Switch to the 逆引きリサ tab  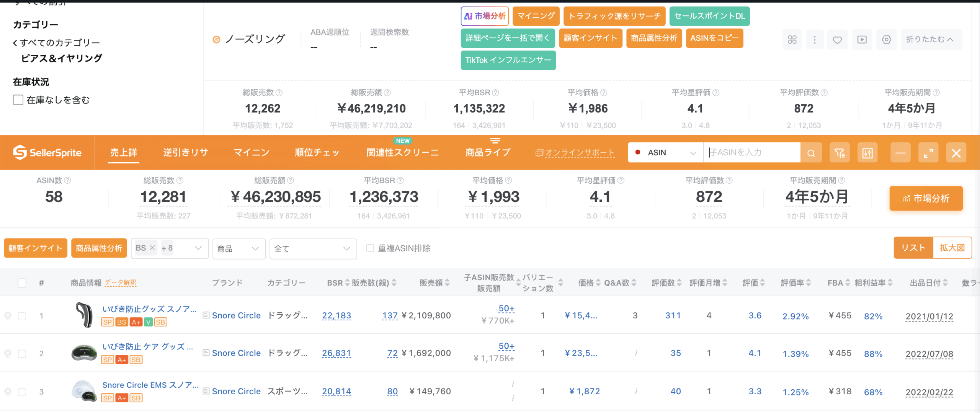pyautogui.click(x=186, y=153)
